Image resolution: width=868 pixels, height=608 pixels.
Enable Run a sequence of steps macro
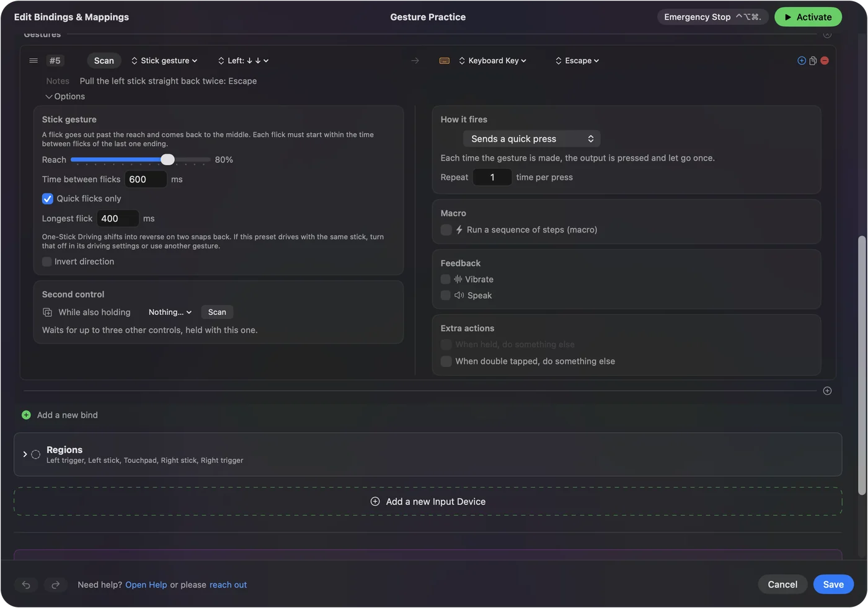446,230
